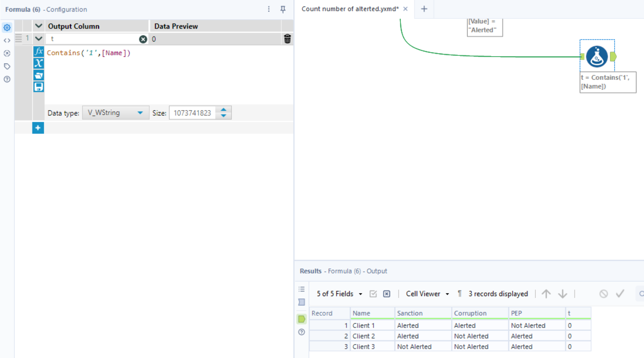This screenshot has width=644, height=358.
Task: Open the Configuration gear panel
Action: tap(7, 27)
